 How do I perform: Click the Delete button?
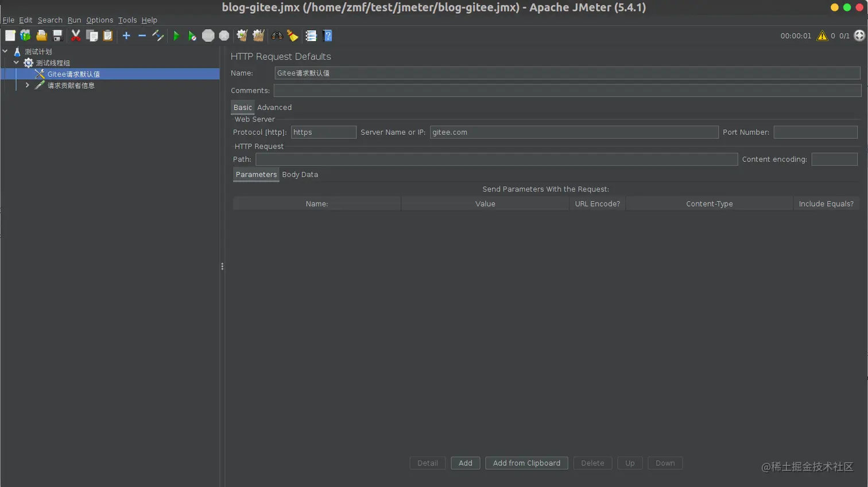click(x=592, y=463)
